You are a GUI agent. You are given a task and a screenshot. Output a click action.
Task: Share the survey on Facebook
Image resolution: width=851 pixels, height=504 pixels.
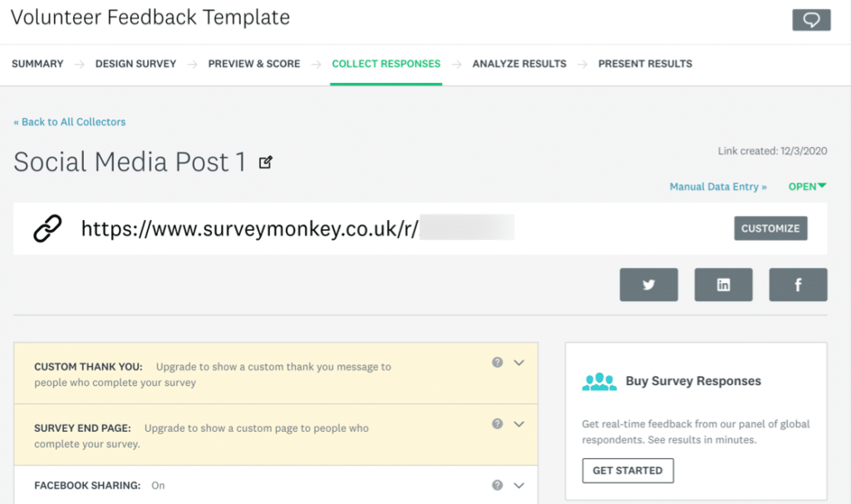798,285
